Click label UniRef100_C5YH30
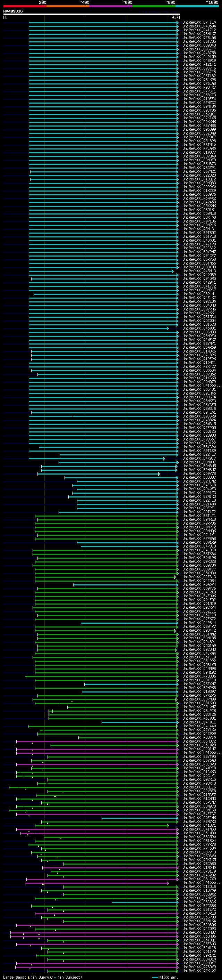Image resolution: width=222 pixels, height=980 pixels. 199,573
